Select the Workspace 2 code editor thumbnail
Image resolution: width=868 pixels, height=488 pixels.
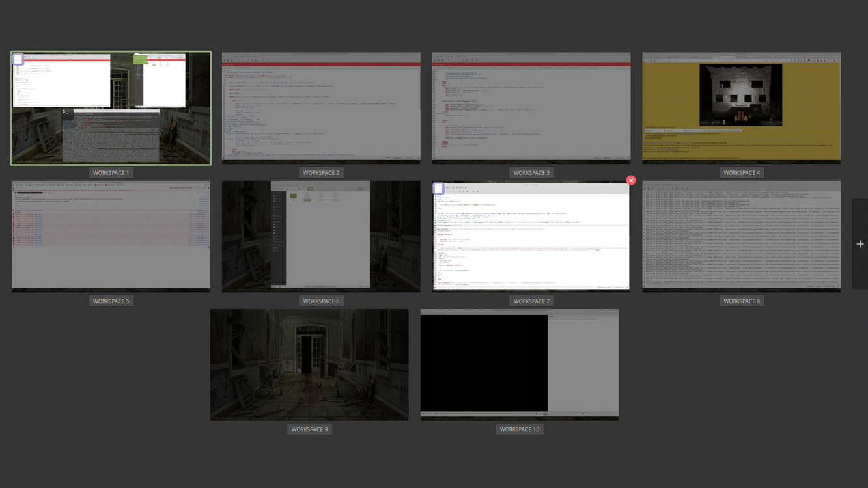pos(321,107)
